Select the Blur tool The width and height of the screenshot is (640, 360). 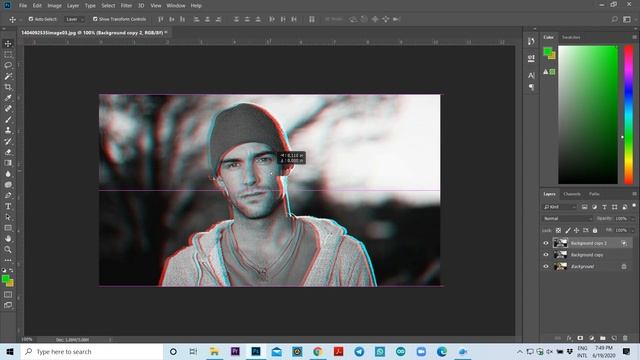[x=8, y=173]
